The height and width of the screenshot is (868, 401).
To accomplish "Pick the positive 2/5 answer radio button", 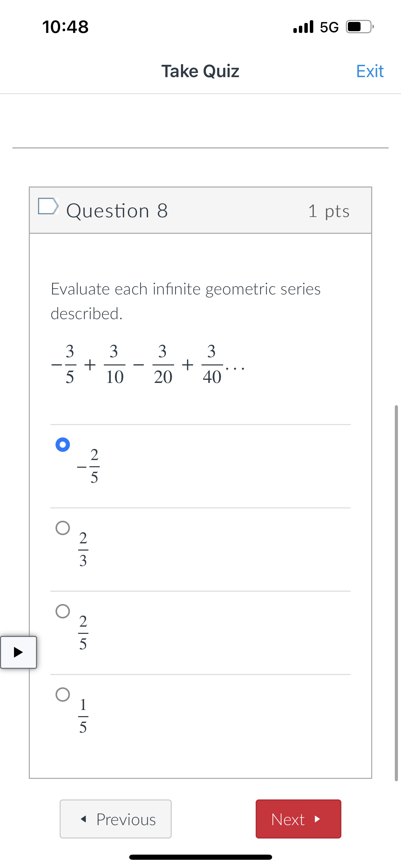I will (63, 611).
